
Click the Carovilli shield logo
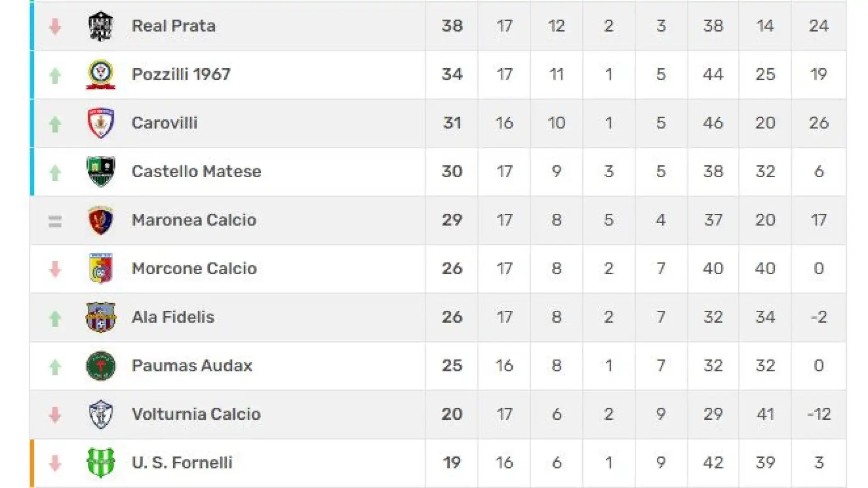pos(100,123)
